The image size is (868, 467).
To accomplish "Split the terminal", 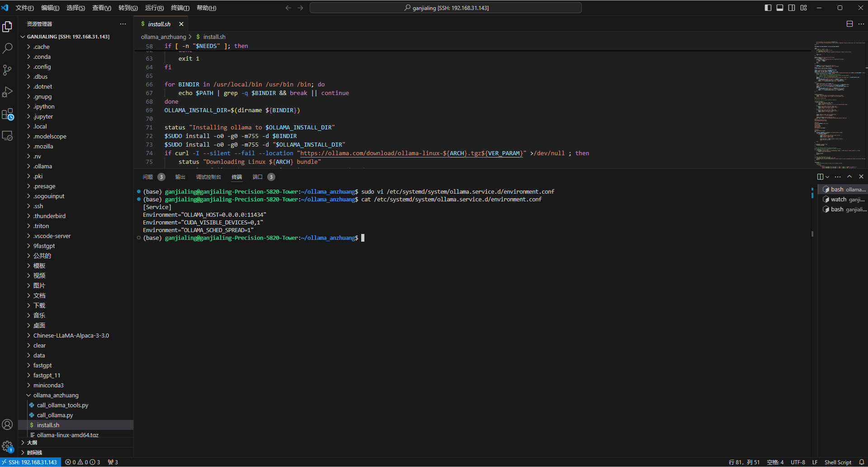I will point(820,176).
